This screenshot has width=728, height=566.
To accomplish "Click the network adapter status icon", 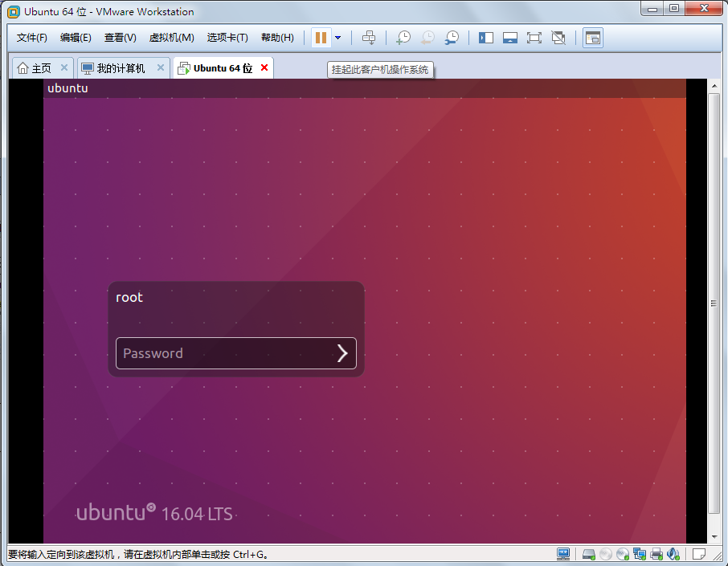I will tap(640, 554).
